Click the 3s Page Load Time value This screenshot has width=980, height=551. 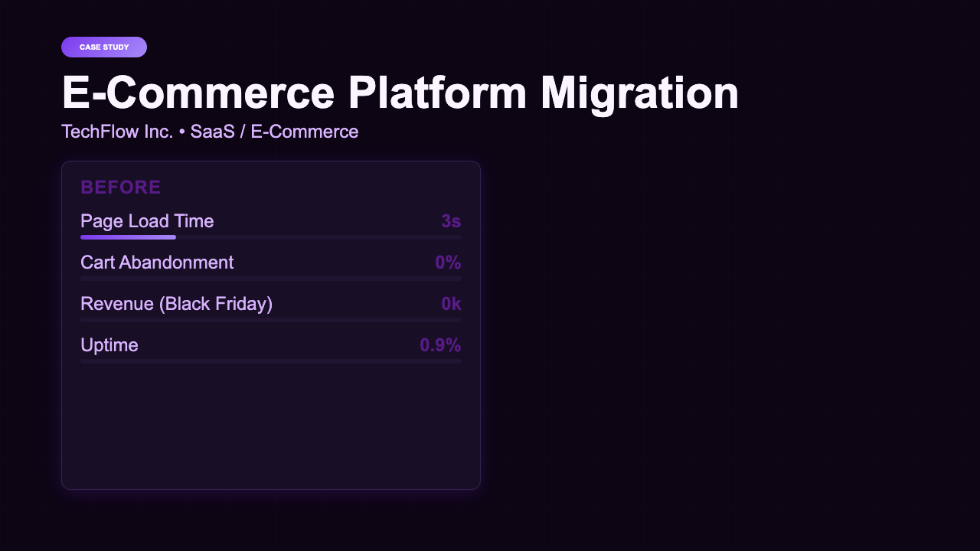pyautogui.click(x=451, y=221)
